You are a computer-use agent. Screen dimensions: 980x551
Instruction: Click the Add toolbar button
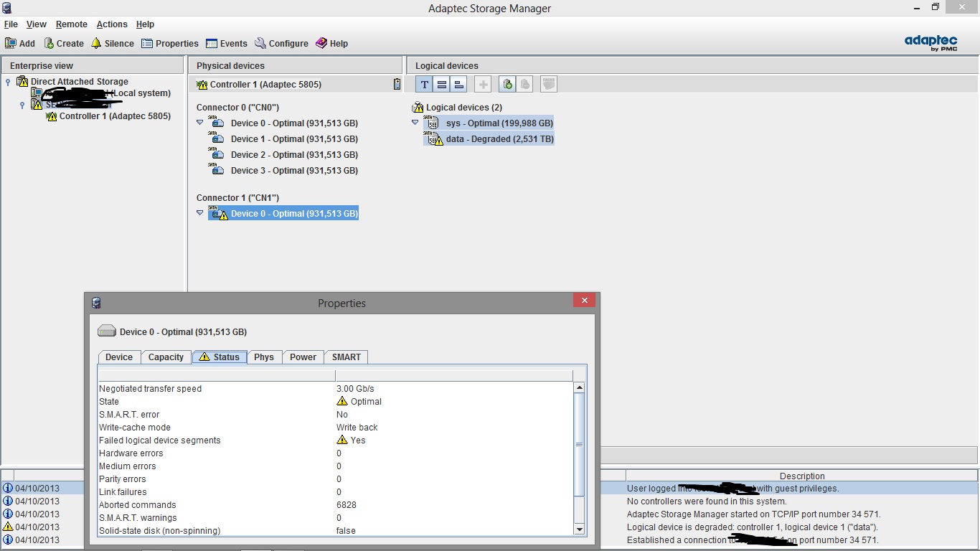point(20,43)
